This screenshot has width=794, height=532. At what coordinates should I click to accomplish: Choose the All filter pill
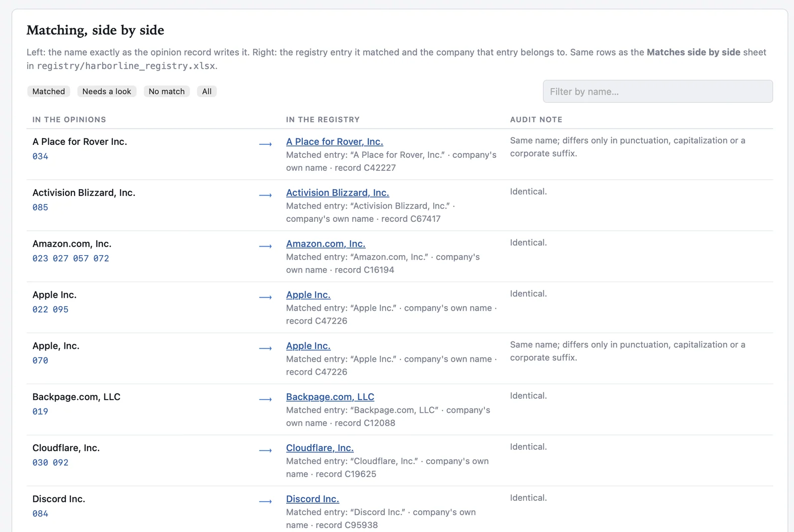pos(207,91)
